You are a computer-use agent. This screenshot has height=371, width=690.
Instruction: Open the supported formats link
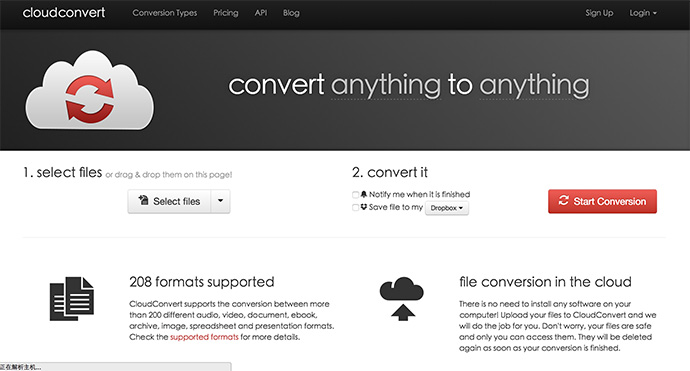point(204,337)
